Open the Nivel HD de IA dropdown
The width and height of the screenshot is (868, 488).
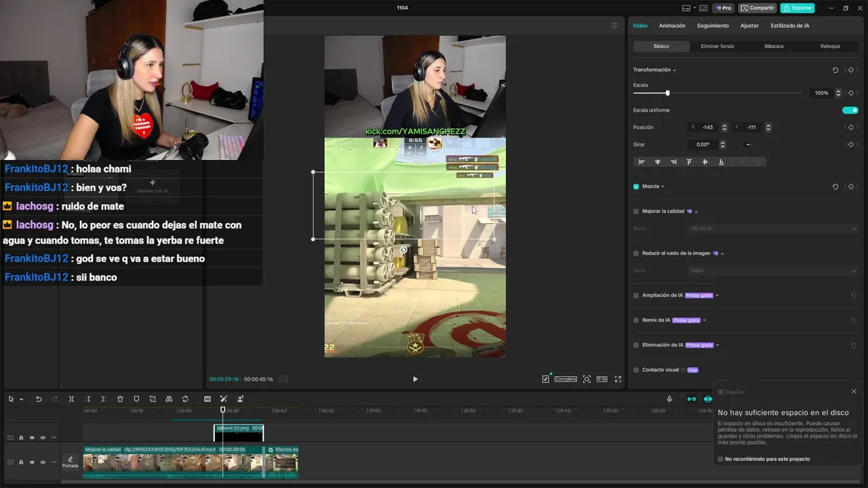coord(773,228)
